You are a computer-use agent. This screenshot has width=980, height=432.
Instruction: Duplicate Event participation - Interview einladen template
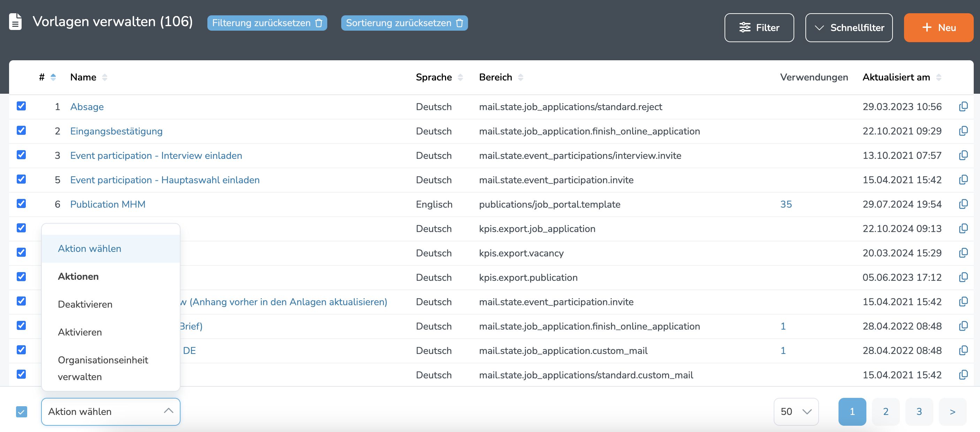pyautogui.click(x=963, y=155)
